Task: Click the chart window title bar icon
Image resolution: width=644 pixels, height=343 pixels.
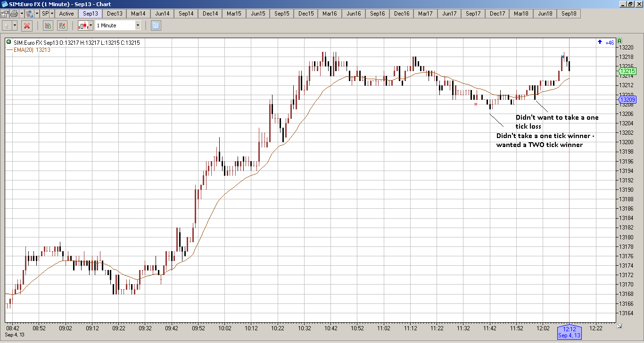Action: click(5, 4)
